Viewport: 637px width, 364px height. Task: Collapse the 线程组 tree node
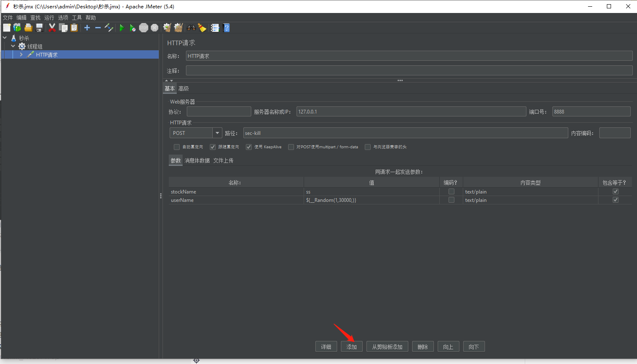point(13,46)
